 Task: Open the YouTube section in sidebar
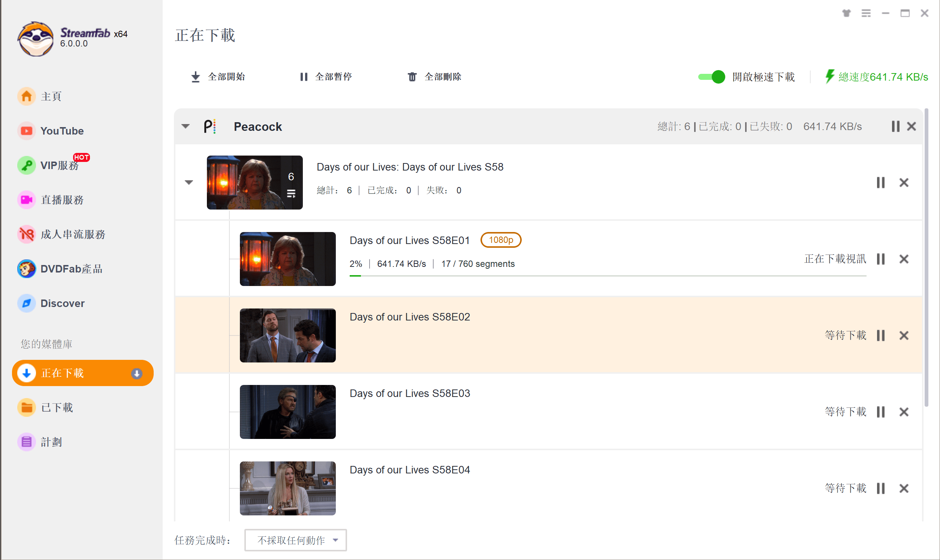pyautogui.click(x=62, y=130)
